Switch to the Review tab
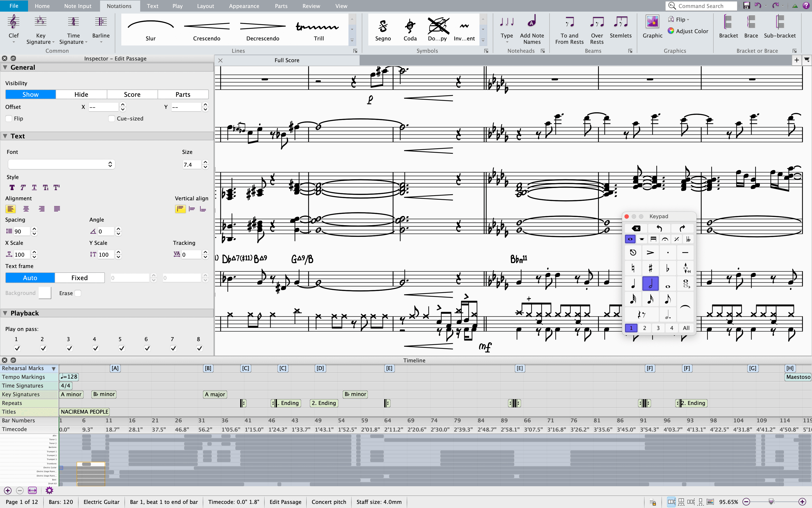 [311, 6]
